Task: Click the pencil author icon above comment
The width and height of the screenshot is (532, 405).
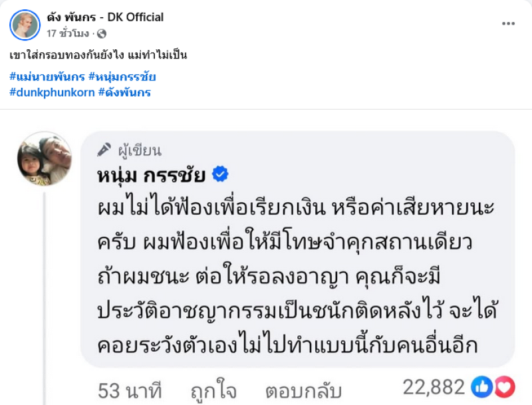Action: (x=104, y=150)
